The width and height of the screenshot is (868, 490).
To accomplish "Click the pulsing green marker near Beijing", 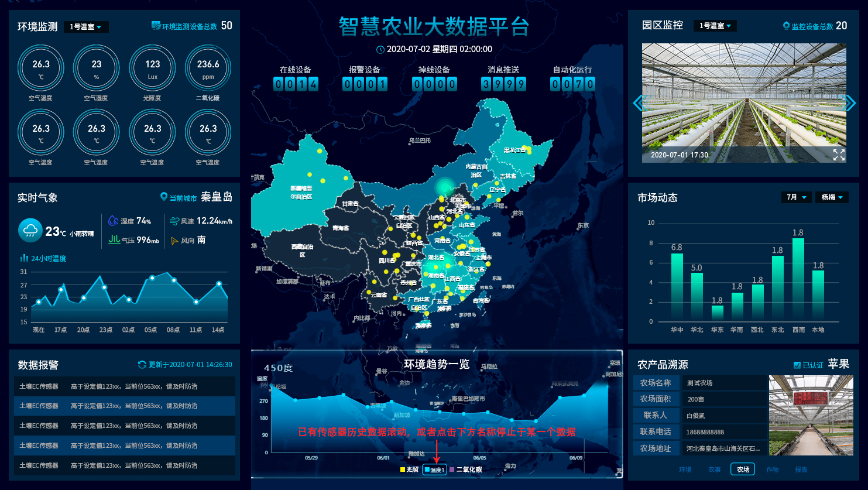I will click(x=446, y=188).
